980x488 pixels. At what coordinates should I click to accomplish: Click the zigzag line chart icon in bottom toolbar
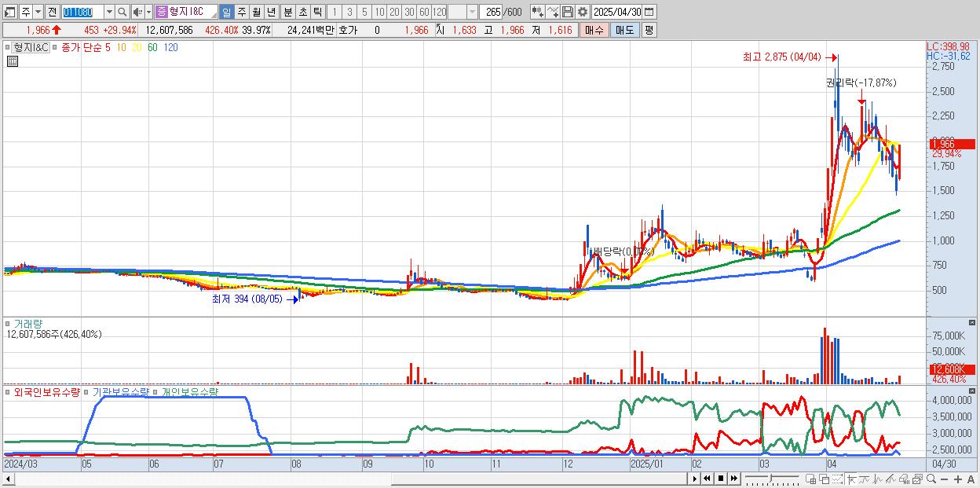tap(878, 479)
